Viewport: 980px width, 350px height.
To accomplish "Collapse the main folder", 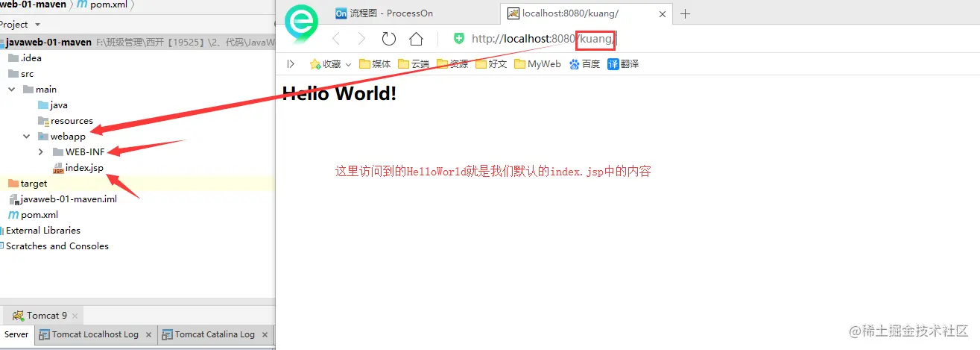I will (x=12, y=90).
